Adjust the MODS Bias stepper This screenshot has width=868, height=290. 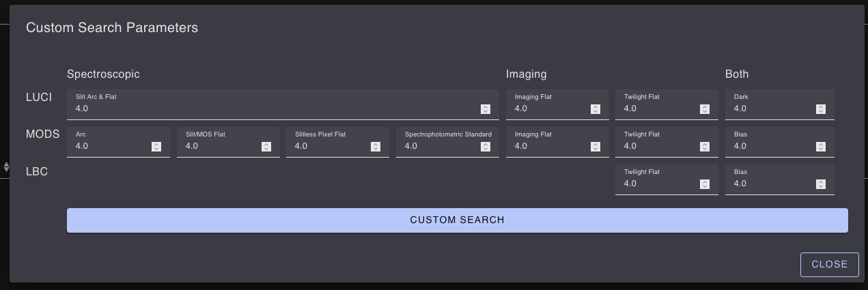[820, 147]
